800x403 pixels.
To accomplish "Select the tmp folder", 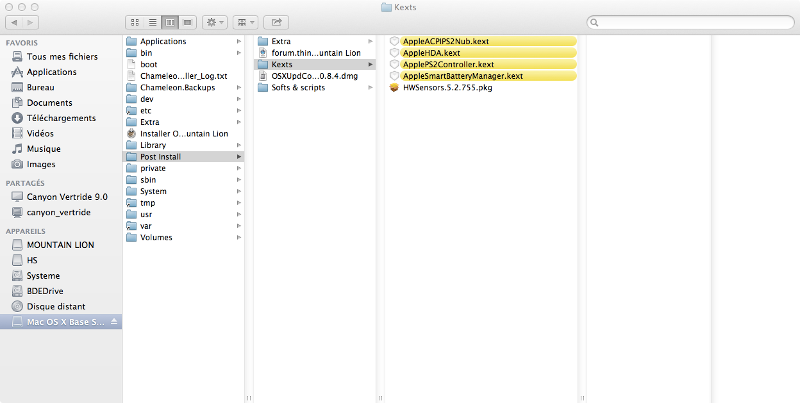I will click(184, 203).
